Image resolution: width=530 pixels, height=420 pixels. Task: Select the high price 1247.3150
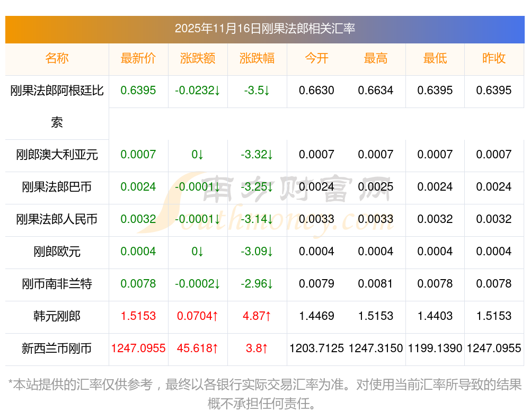376,348
